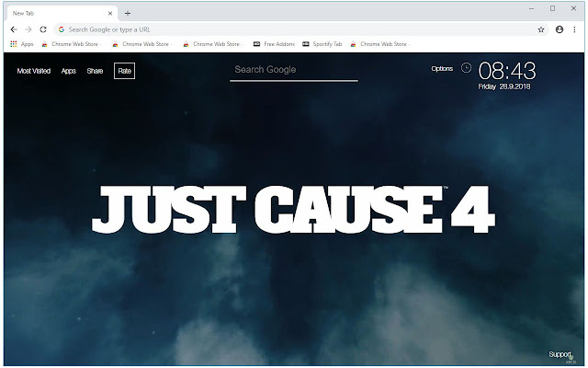Open the Apps bookmark grid icon
Viewport: 588px width, 368px height.
(x=14, y=44)
